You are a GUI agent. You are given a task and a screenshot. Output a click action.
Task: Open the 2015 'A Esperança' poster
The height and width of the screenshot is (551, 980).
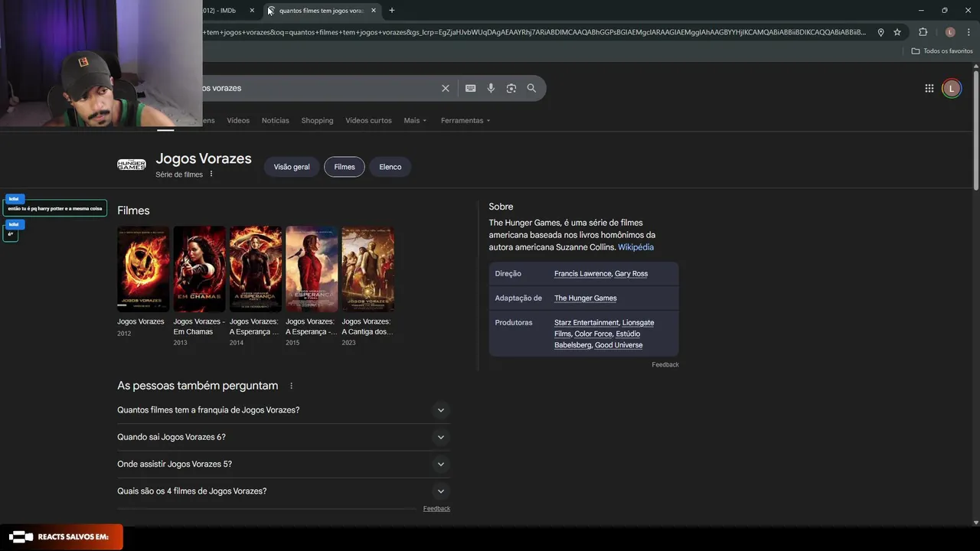[312, 269]
